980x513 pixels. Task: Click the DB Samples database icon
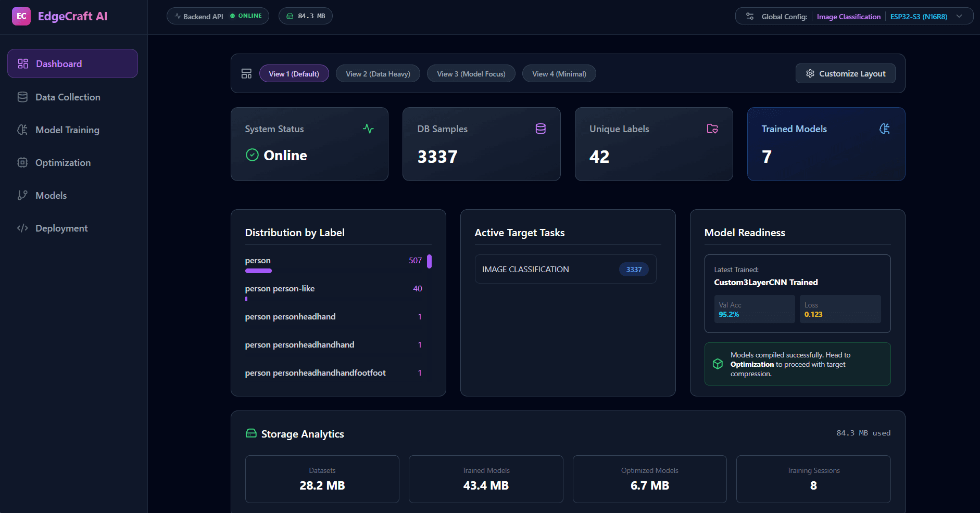[541, 129]
